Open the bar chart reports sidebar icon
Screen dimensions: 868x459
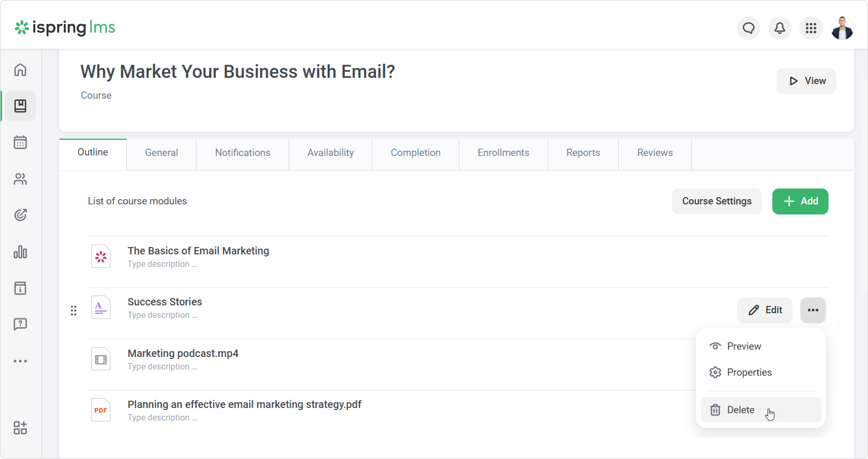click(x=20, y=252)
